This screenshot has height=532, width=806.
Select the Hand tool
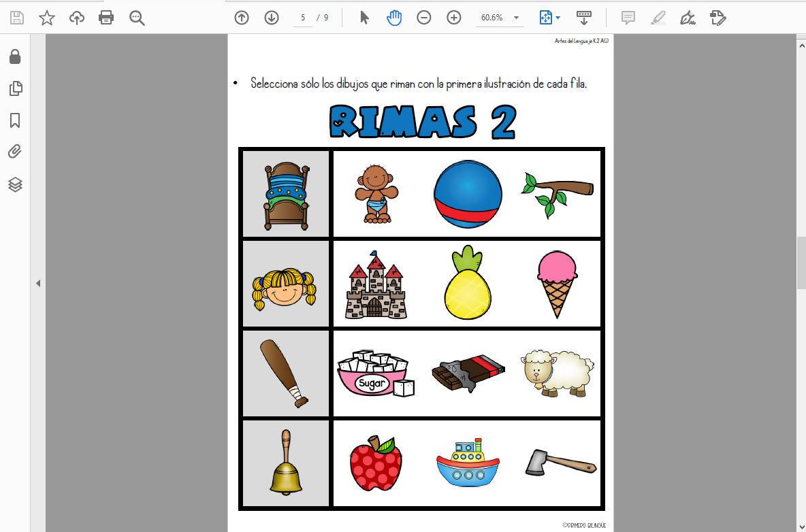[x=394, y=18]
